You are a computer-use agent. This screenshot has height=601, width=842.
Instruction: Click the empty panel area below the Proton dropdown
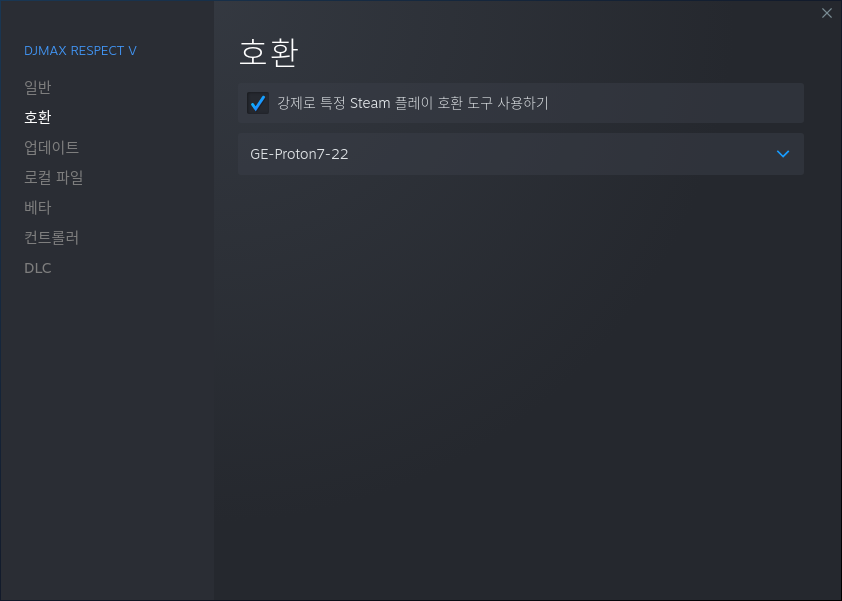[521, 376]
